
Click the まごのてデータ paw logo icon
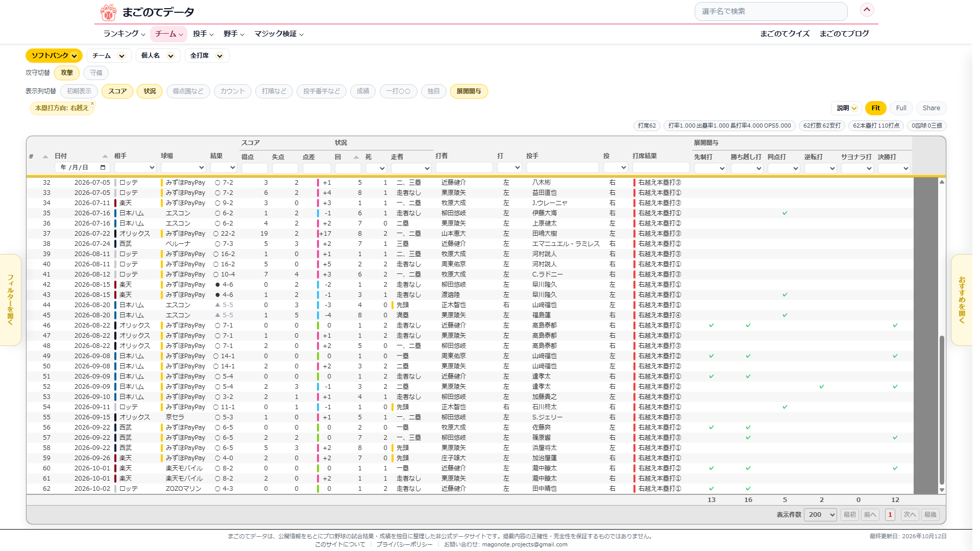pos(108,12)
